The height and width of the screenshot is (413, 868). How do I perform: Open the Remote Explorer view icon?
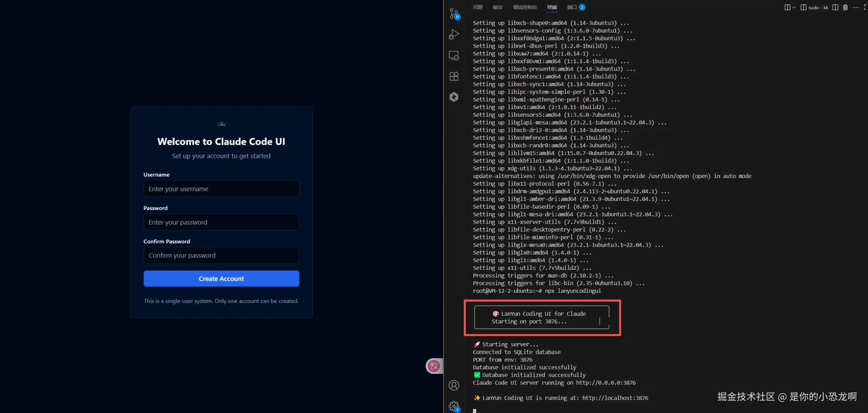point(454,55)
